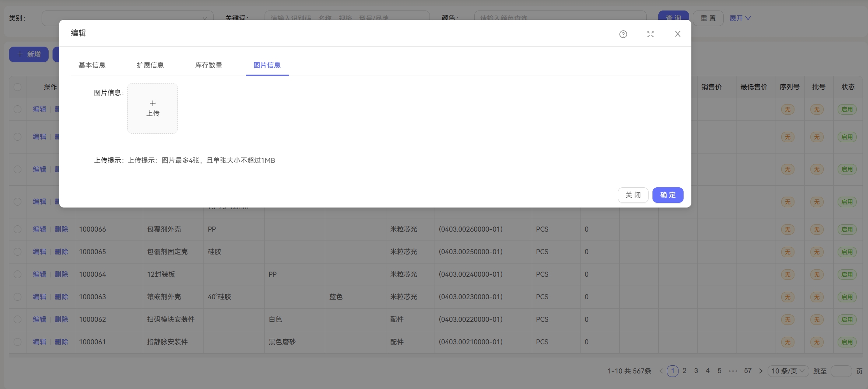Expand more filters with 展开
The image size is (868, 389).
(740, 18)
